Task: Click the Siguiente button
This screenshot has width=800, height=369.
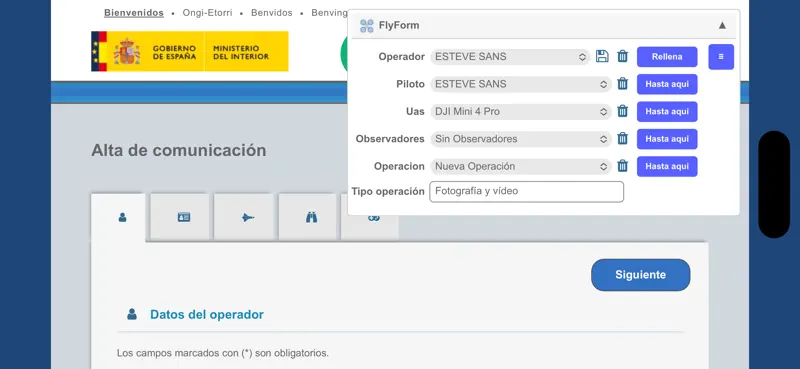Action: coord(640,275)
